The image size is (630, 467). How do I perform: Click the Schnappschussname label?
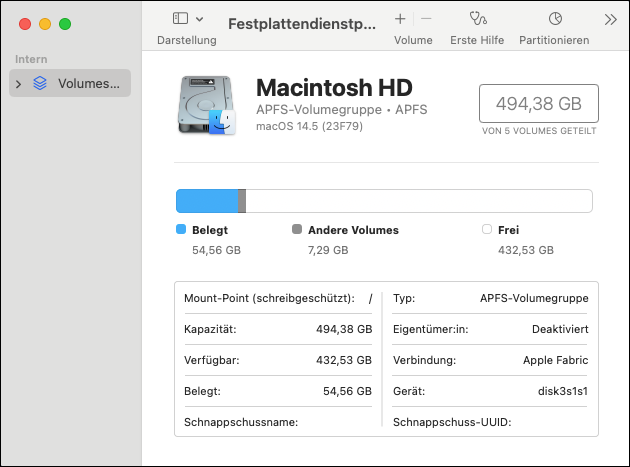tap(241, 422)
